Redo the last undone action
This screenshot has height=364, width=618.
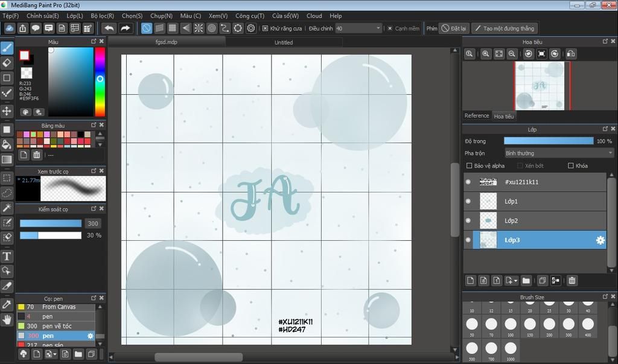coord(125,28)
